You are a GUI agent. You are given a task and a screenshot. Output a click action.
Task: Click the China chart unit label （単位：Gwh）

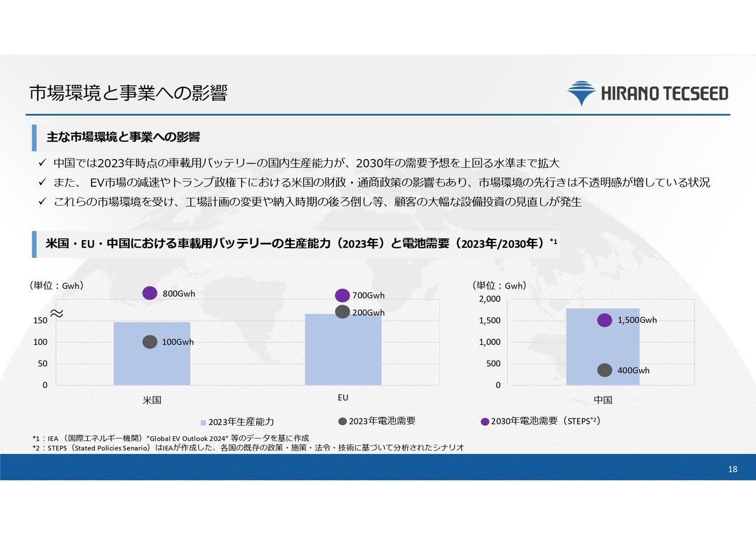tap(499, 286)
